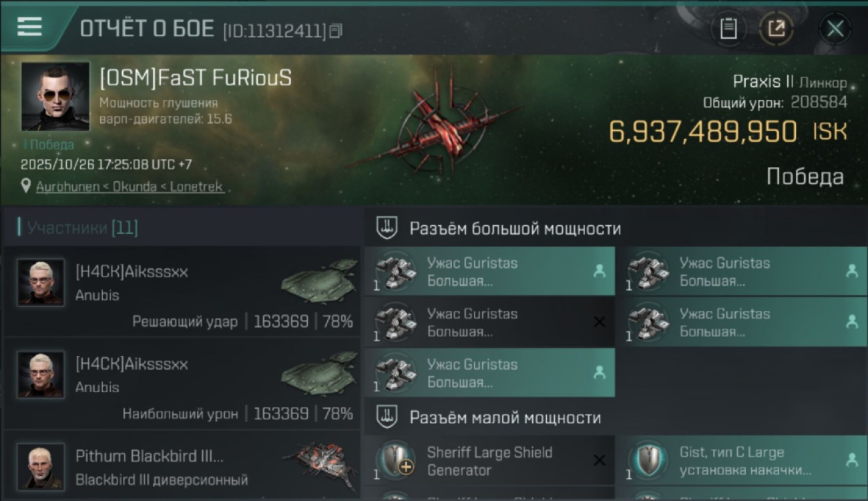Share the battle report via export icon
Image resolution: width=868 pixels, height=501 pixels.
coord(776,29)
